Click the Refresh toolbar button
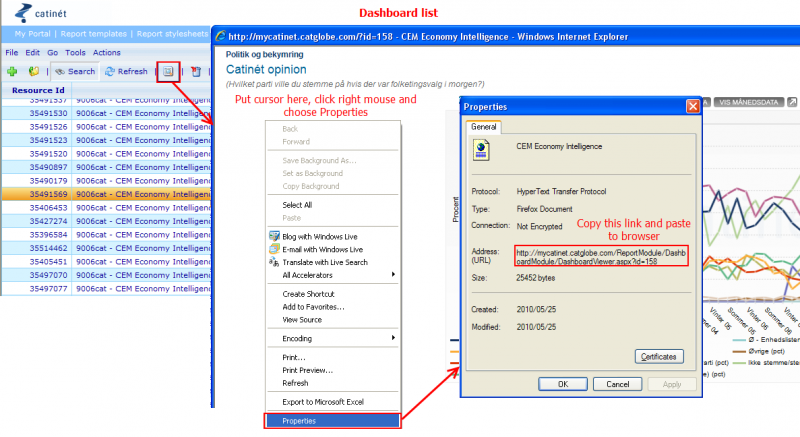 (x=126, y=71)
